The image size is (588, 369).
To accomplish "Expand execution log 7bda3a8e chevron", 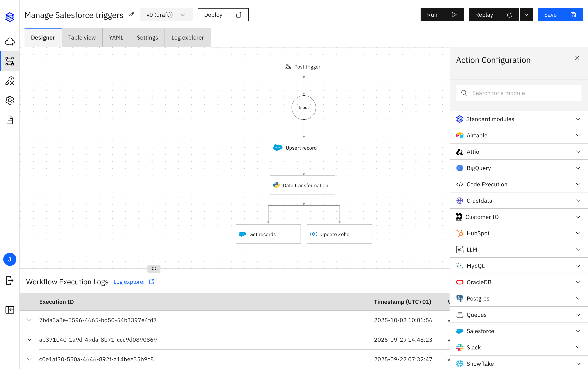I will [30, 320].
